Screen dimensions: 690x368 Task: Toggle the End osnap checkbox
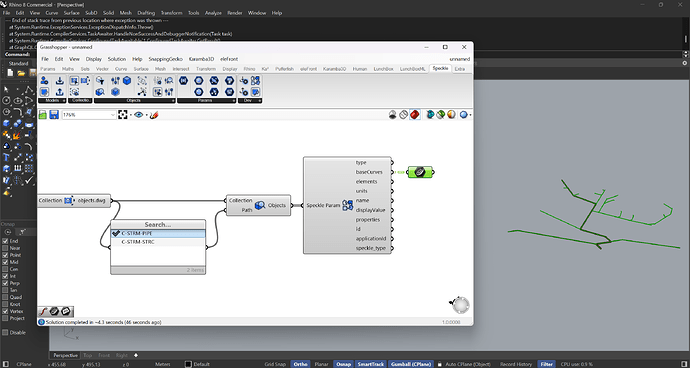(5, 241)
